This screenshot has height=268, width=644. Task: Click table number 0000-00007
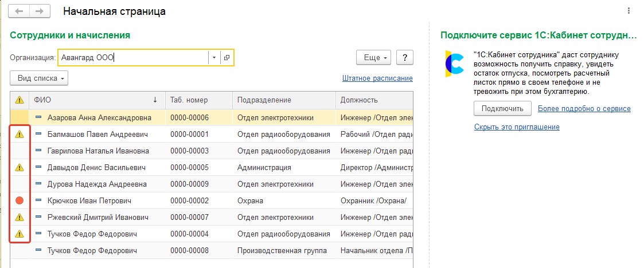189,217
